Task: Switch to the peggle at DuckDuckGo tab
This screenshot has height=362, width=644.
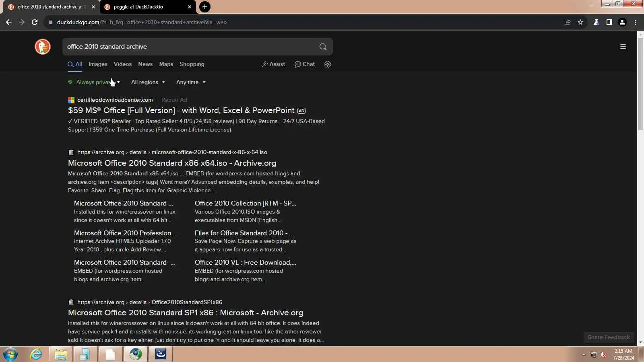Action: 148,7
